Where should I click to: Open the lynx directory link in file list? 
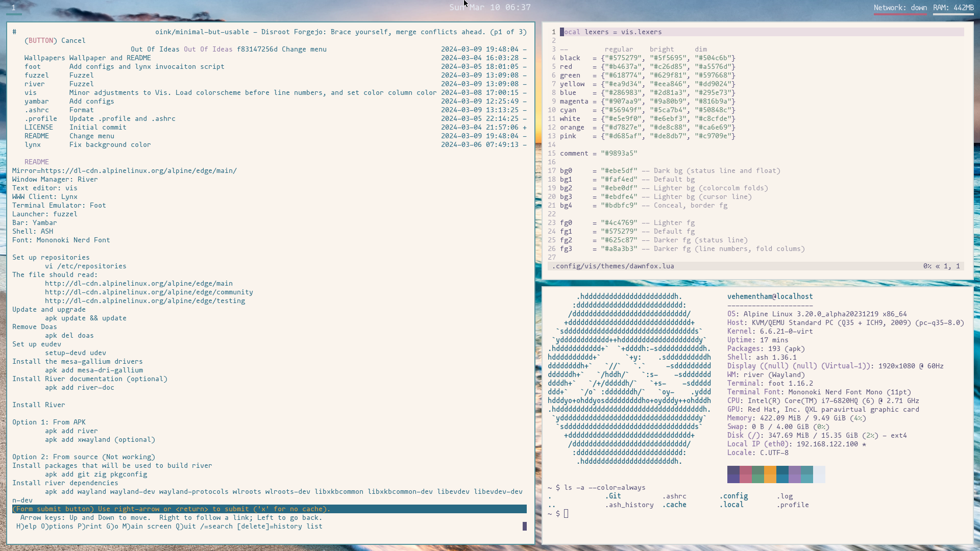click(x=33, y=145)
